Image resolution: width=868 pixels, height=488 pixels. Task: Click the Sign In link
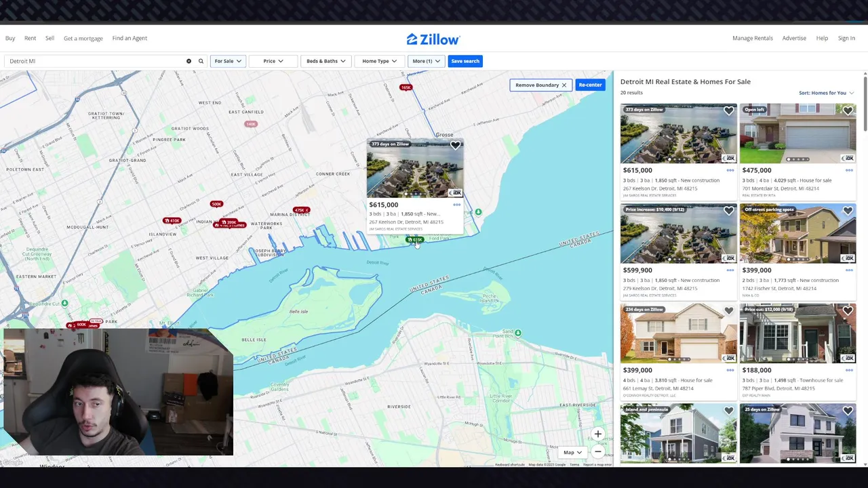[846, 38]
